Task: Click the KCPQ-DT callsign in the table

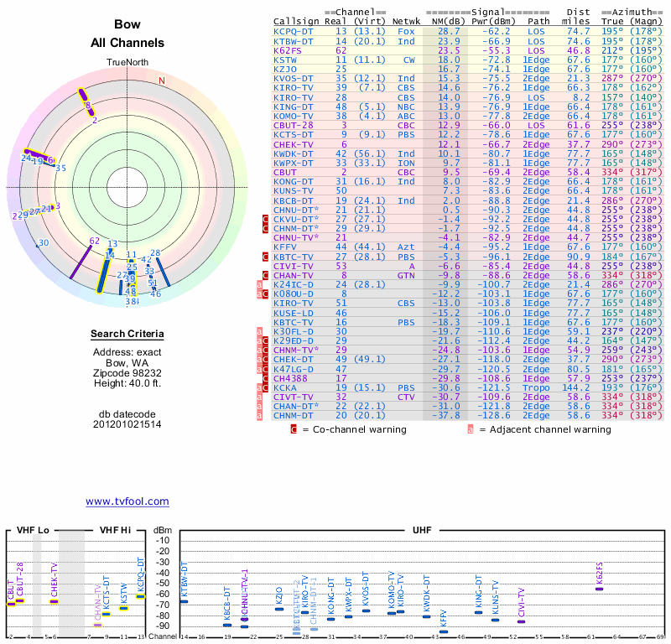Action: [x=294, y=32]
